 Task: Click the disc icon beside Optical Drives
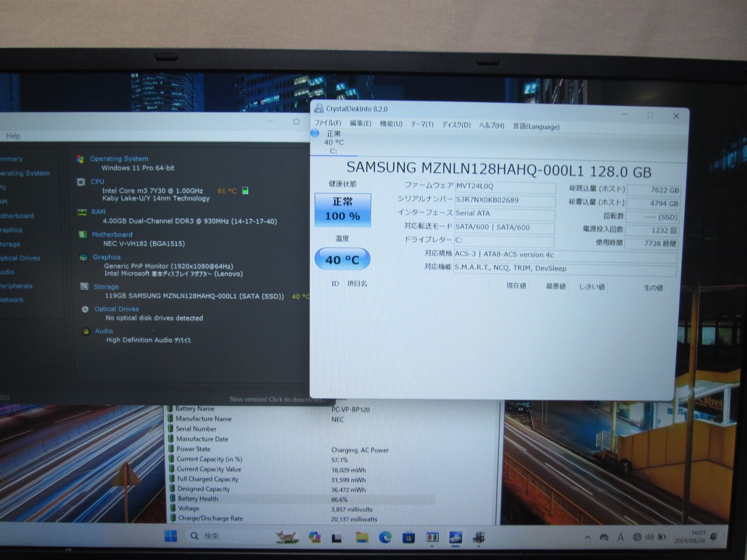85,309
